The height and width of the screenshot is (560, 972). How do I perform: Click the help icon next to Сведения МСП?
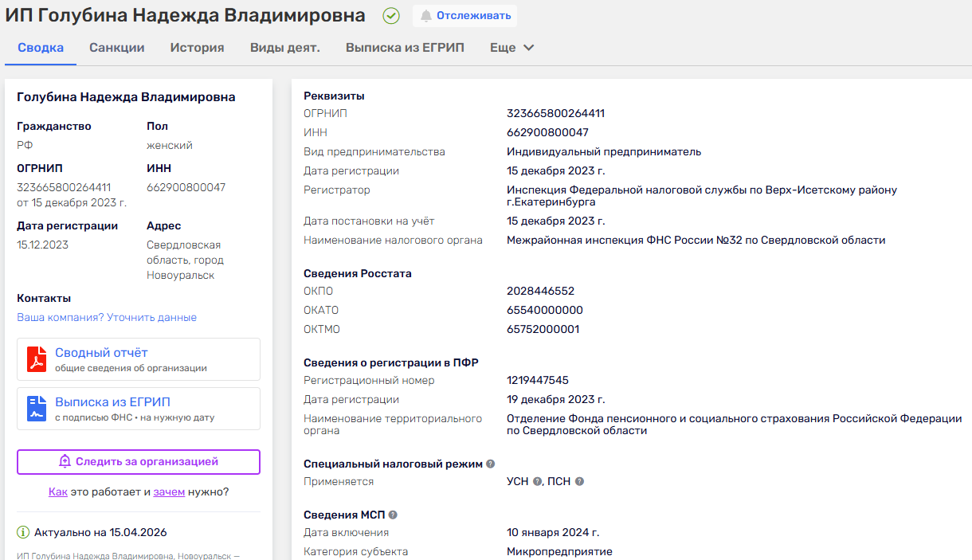coord(393,515)
